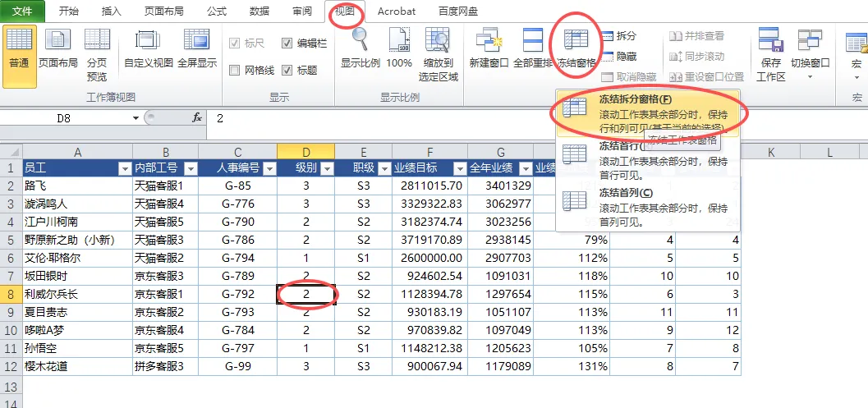Click 并排查看 view side by side

pyautogui.click(x=696, y=36)
